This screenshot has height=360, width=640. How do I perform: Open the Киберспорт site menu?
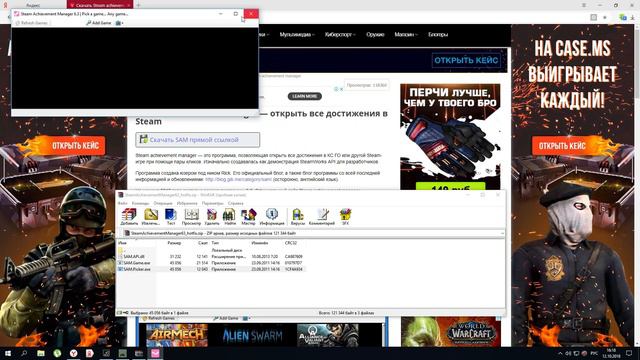(x=340, y=35)
